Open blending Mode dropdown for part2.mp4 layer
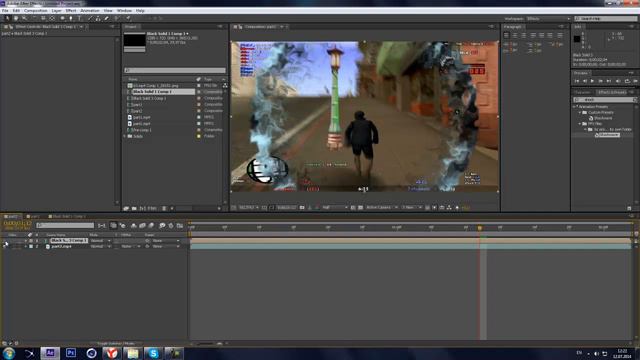 click(100, 247)
